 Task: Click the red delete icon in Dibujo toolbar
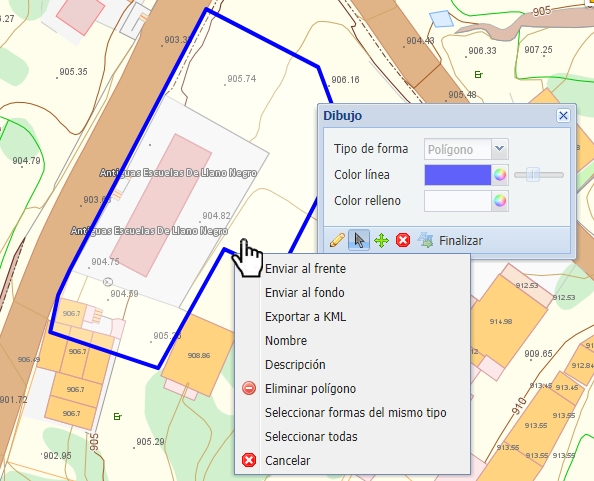coord(403,240)
